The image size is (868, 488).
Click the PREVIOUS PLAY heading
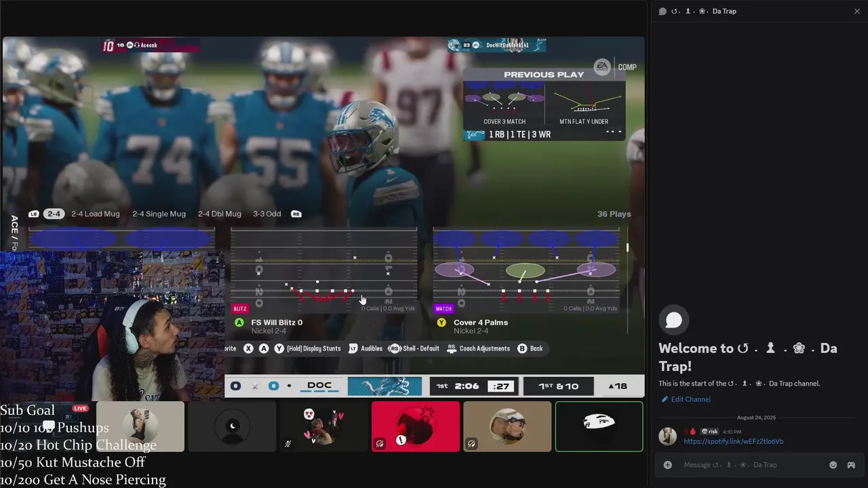(544, 75)
